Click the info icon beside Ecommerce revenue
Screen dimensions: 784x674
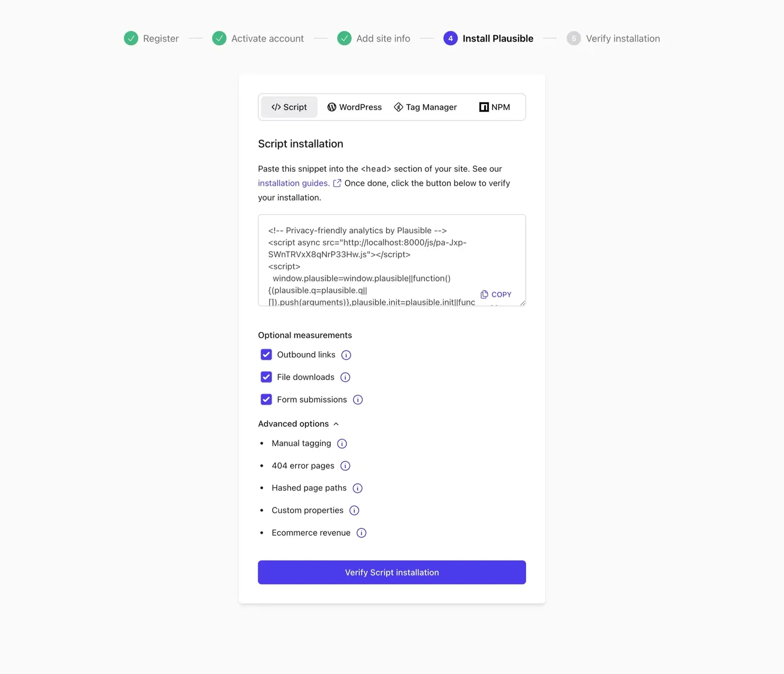[x=361, y=533]
